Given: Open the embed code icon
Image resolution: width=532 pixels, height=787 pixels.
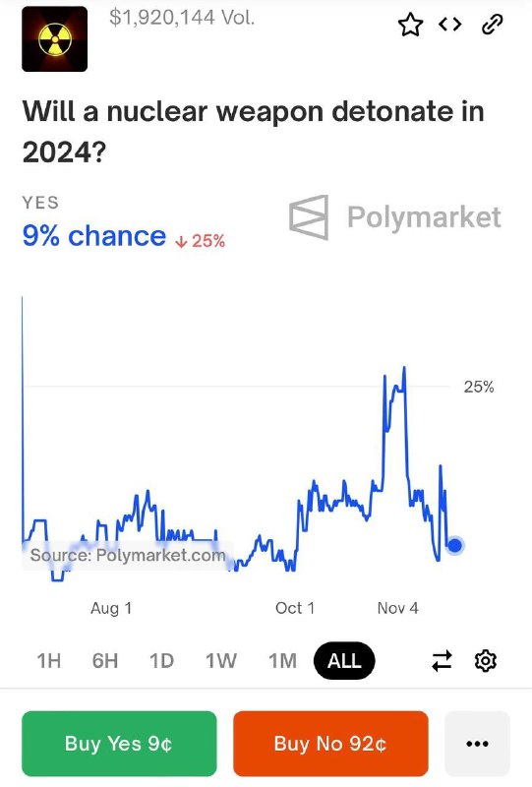Looking at the screenshot, I should [x=450, y=24].
